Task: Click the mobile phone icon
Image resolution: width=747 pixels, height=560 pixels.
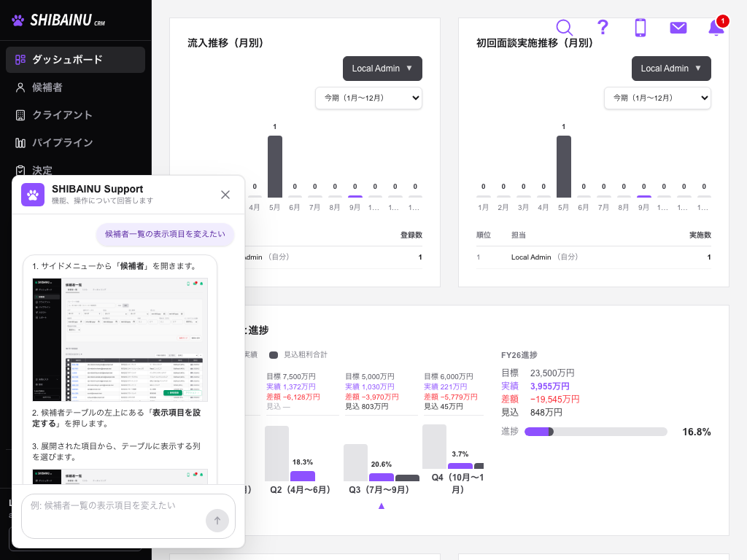Action: coord(640,28)
